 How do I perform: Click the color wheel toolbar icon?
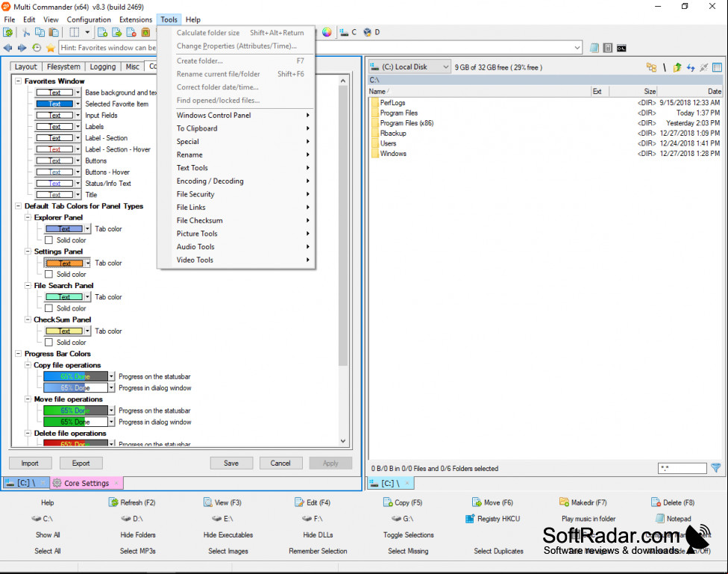[x=327, y=32]
